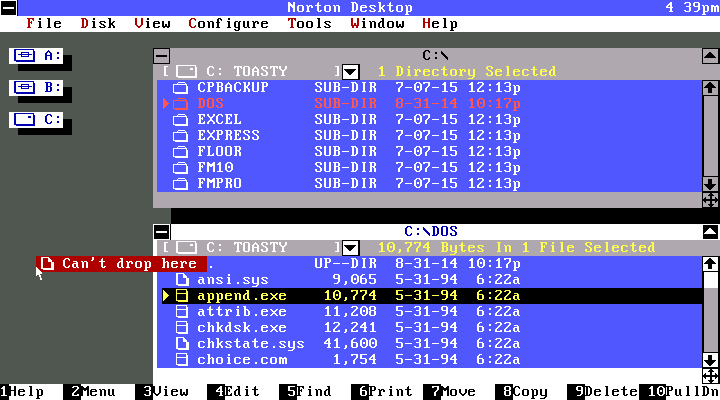Click the 4 39pm clock display
Image resolution: width=720 pixels, height=400 pixels.
692,7
